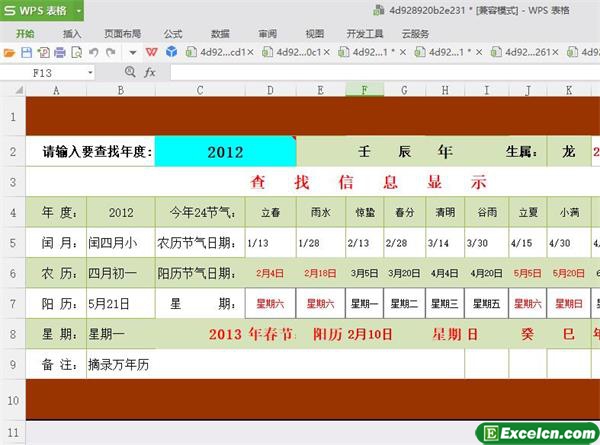Click the 5月21日 solar date cell

[x=121, y=304]
